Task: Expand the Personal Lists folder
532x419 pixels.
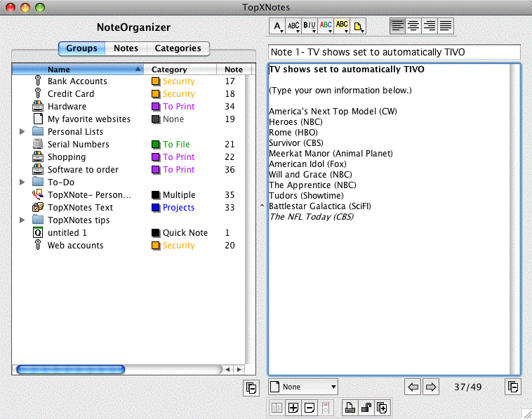Action: pos(22,132)
